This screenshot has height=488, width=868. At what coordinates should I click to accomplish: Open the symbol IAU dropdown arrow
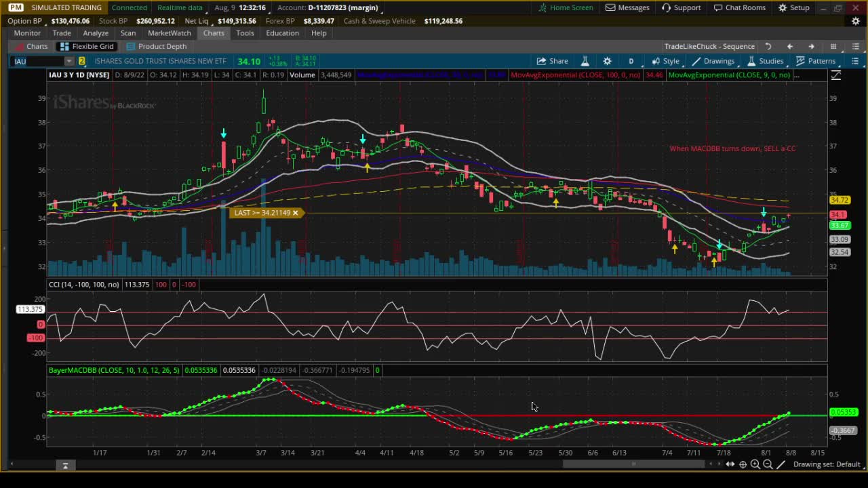click(x=68, y=61)
